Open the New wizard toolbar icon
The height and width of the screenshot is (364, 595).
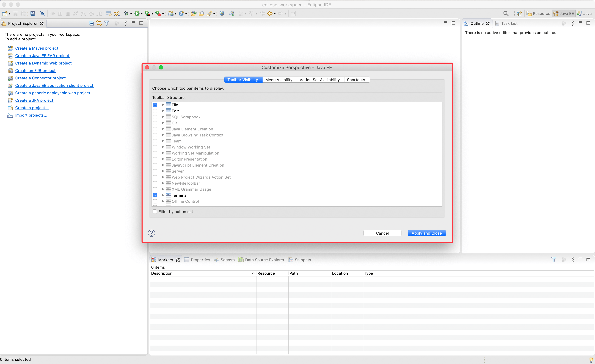(5, 13)
